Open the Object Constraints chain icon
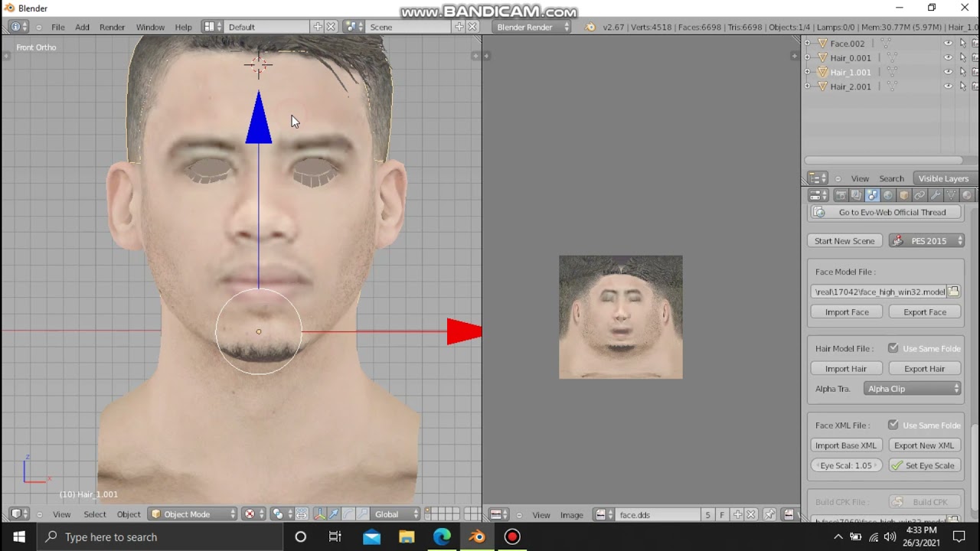 (920, 195)
